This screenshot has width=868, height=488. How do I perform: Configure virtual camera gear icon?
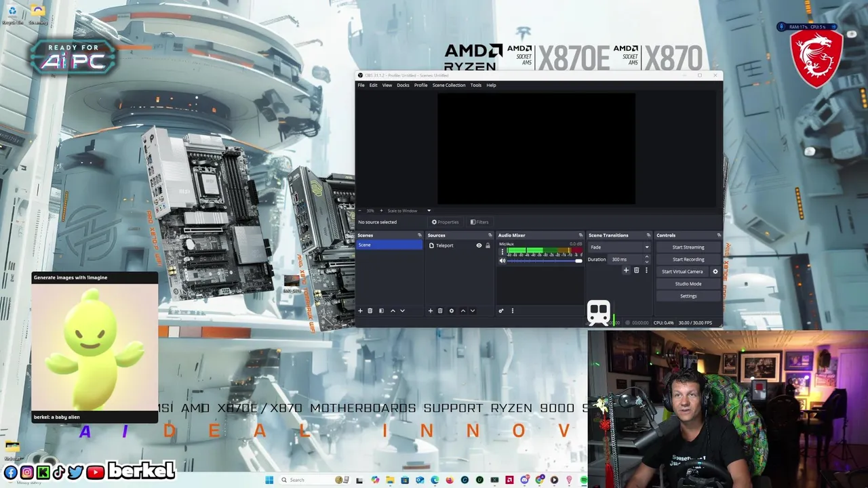(x=715, y=271)
